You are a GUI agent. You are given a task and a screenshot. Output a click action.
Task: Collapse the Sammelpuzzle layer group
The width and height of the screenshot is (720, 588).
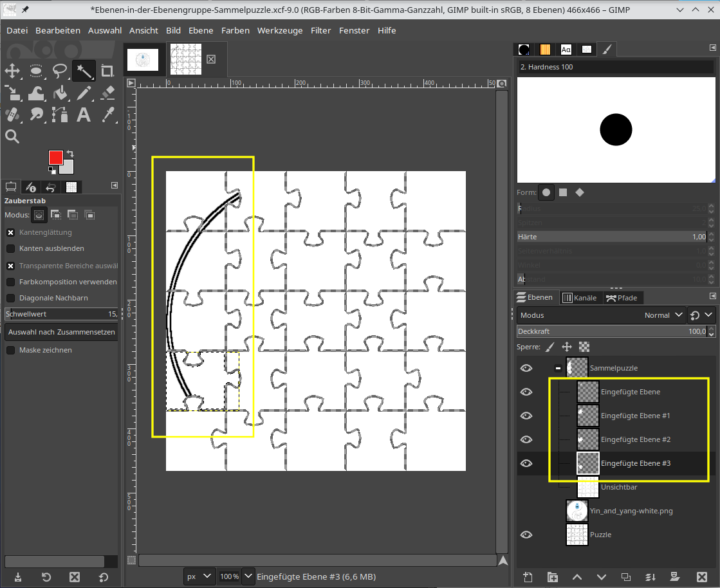(x=558, y=368)
